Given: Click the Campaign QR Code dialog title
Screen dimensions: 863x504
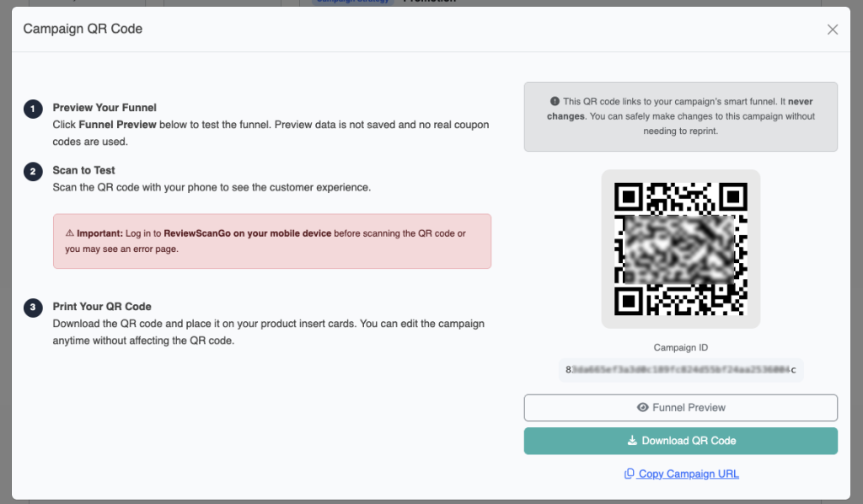Looking at the screenshot, I should (x=83, y=29).
